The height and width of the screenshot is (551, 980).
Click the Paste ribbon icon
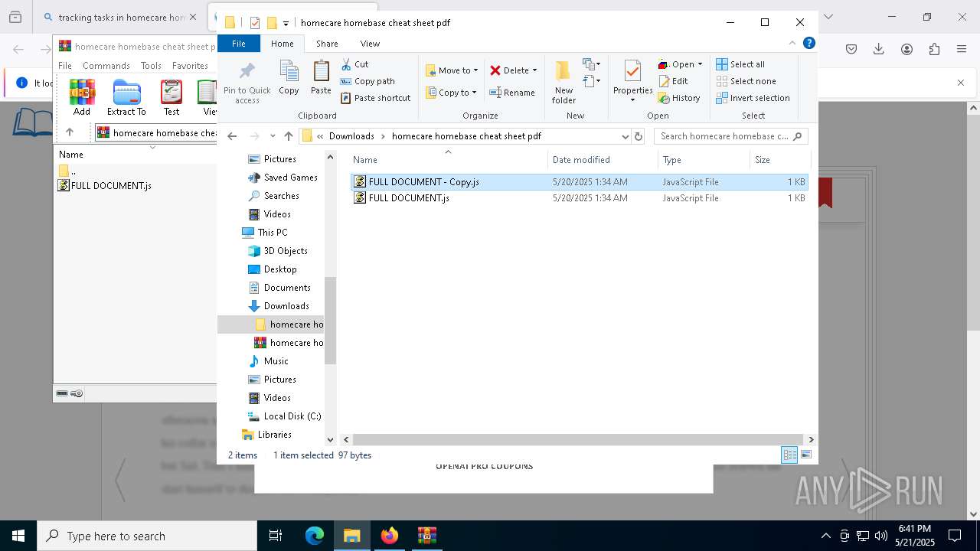coord(321,77)
